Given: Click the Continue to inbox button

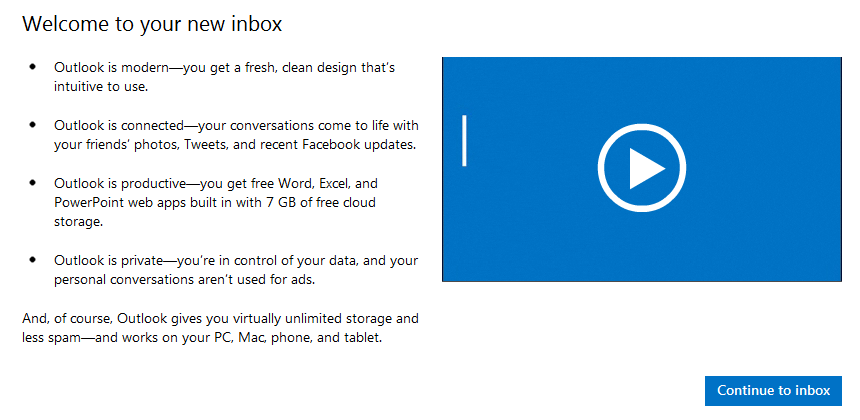Looking at the screenshot, I should [x=774, y=390].
